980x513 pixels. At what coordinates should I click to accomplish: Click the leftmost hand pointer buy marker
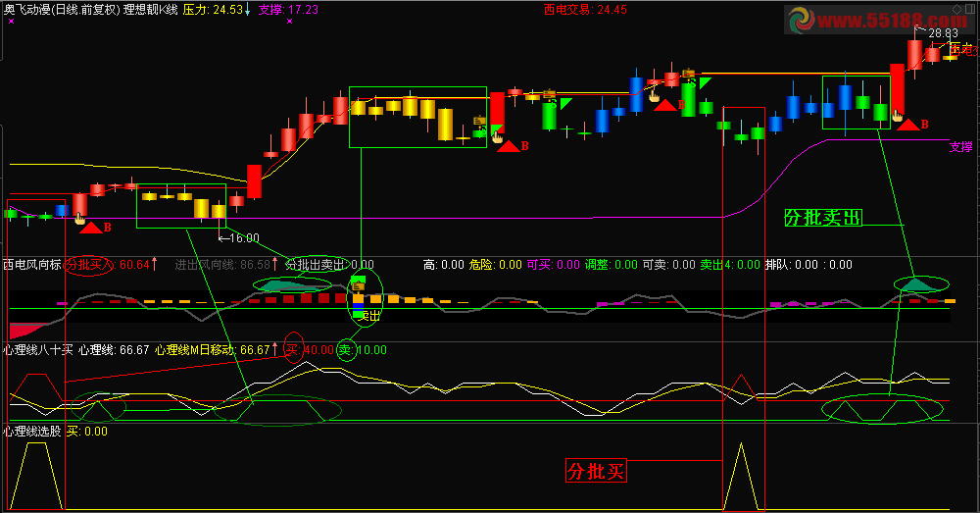pos(80,219)
